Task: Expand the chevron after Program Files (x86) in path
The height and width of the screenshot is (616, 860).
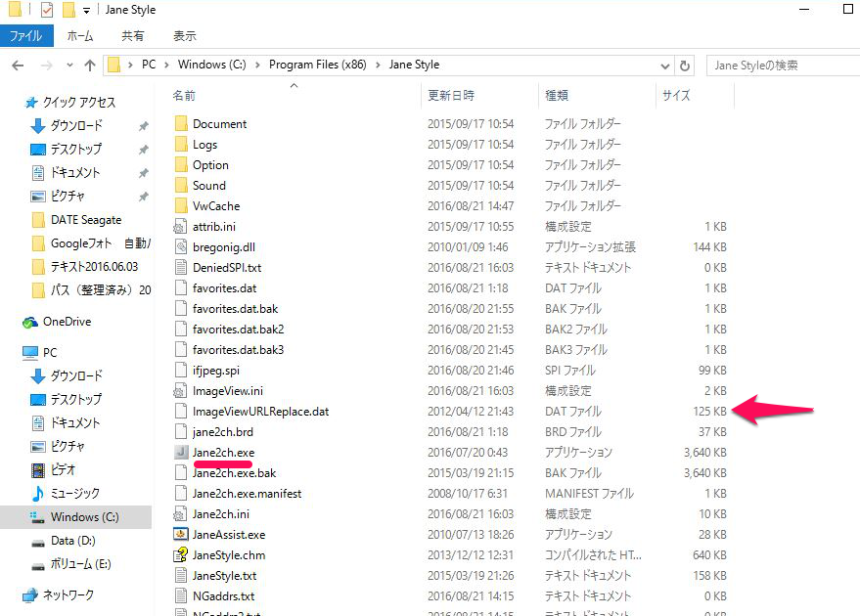Action: point(378,66)
